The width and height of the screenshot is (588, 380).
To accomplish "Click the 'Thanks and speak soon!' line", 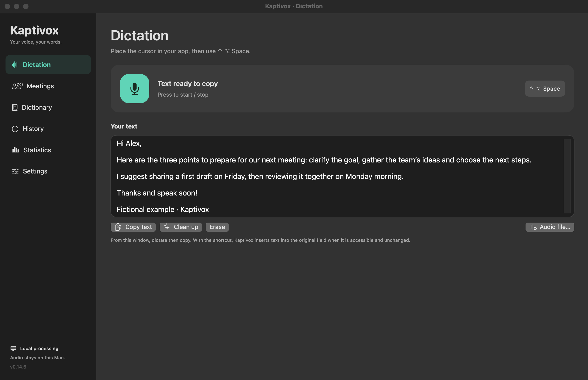I will pyautogui.click(x=157, y=193).
